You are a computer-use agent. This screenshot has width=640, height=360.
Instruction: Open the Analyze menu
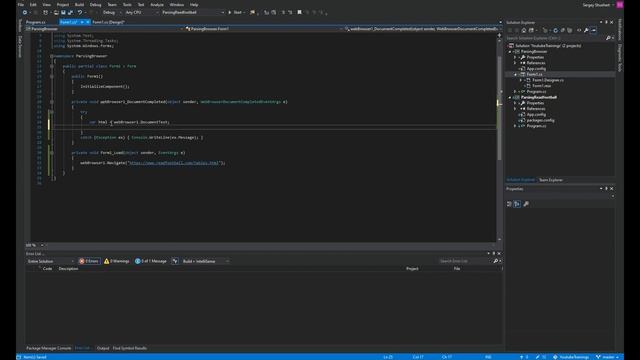point(157,4)
